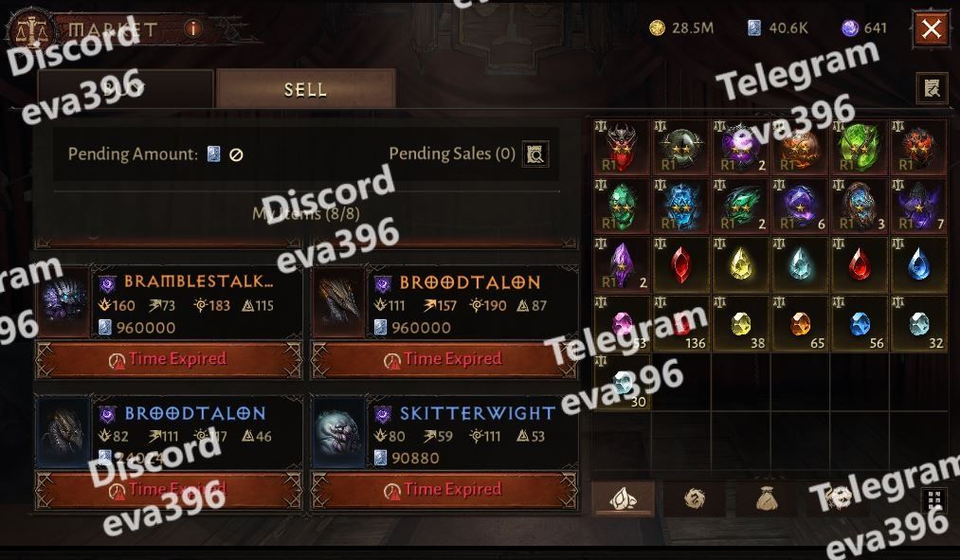The height and width of the screenshot is (560, 960).
Task: Open the Skitterwight item thumbnail
Action: point(338,433)
